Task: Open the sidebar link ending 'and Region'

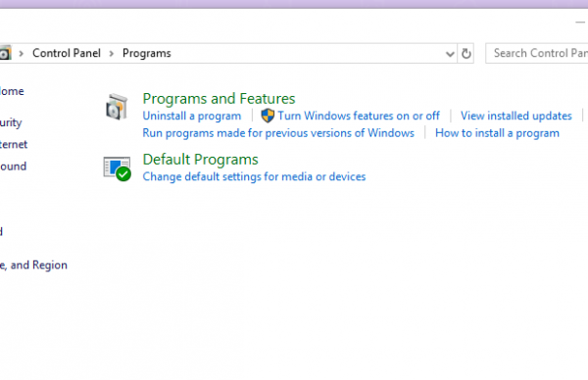Action: [33, 265]
